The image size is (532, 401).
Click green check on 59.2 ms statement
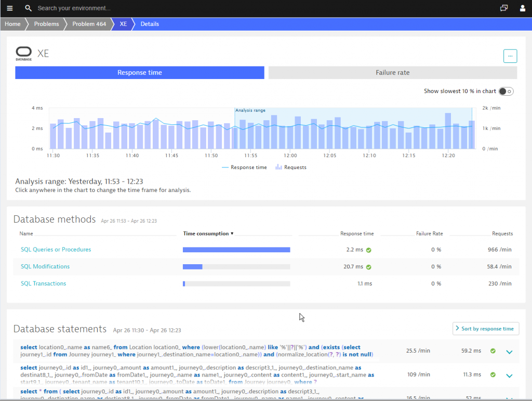coord(493,351)
